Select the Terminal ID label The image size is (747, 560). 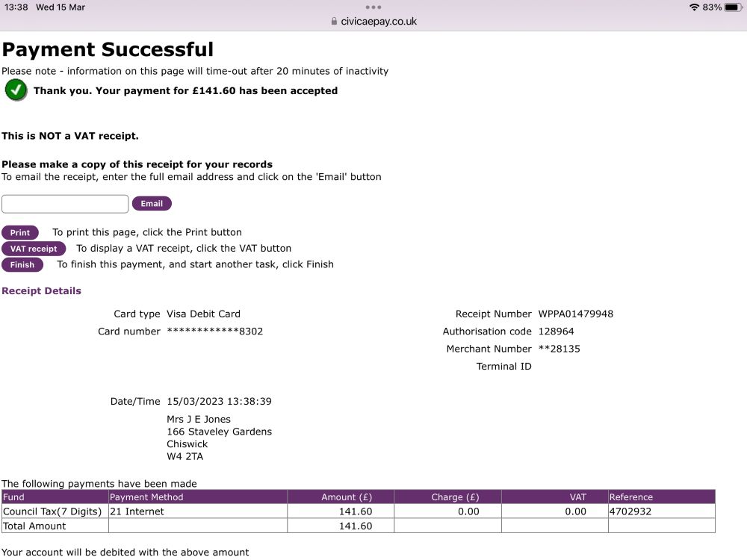pyautogui.click(x=504, y=366)
